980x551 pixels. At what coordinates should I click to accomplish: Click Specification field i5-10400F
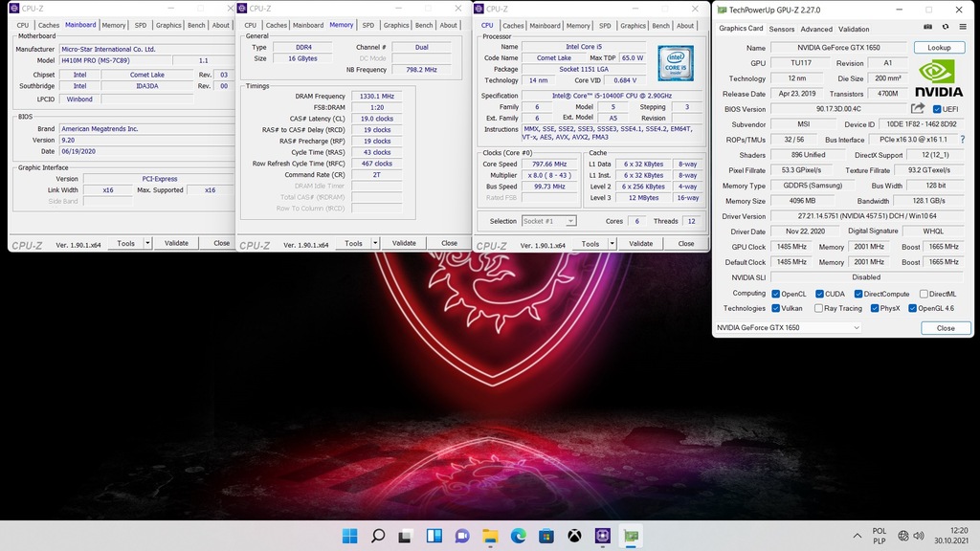coord(612,96)
